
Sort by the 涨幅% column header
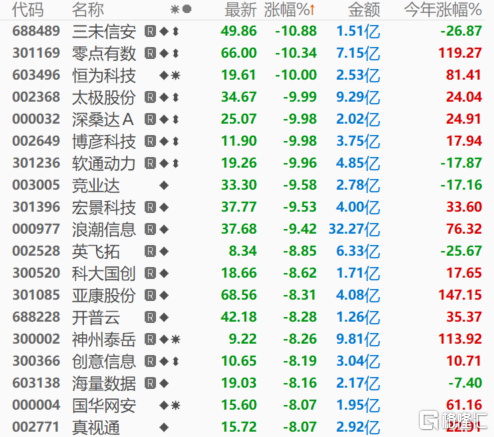point(289,9)
